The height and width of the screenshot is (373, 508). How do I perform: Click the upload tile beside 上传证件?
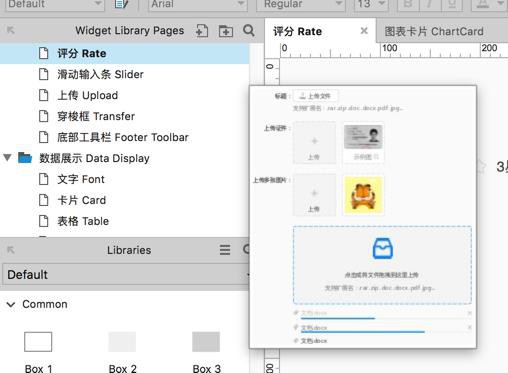[314, 142]
